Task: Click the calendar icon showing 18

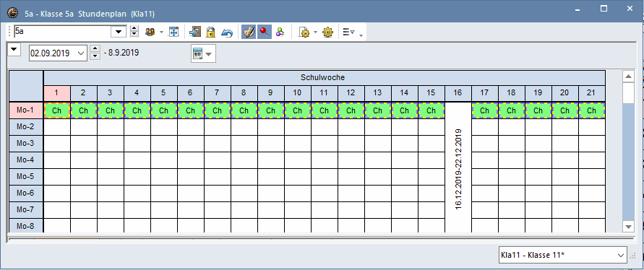Action: pos(198,53)
